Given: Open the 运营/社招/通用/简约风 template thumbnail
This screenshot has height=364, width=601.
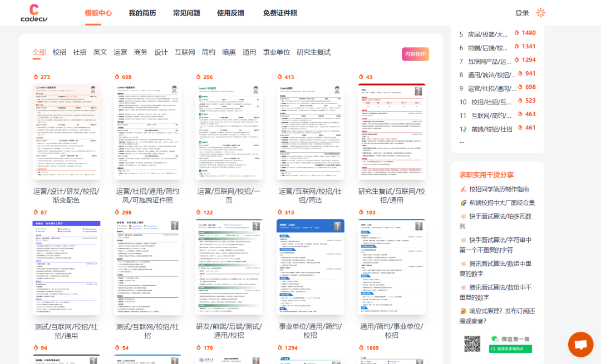Looking at the screenshot, I should [147, 131].
